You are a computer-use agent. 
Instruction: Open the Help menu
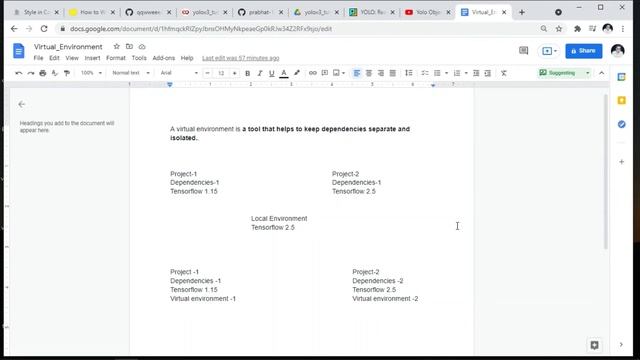click(187, 58)
